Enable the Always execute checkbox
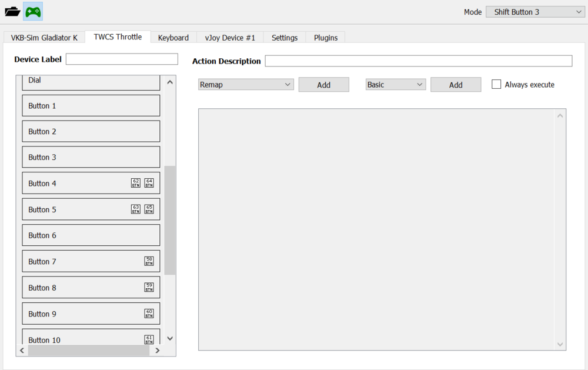This screenshot has width=588, height=370. point(496,85)
